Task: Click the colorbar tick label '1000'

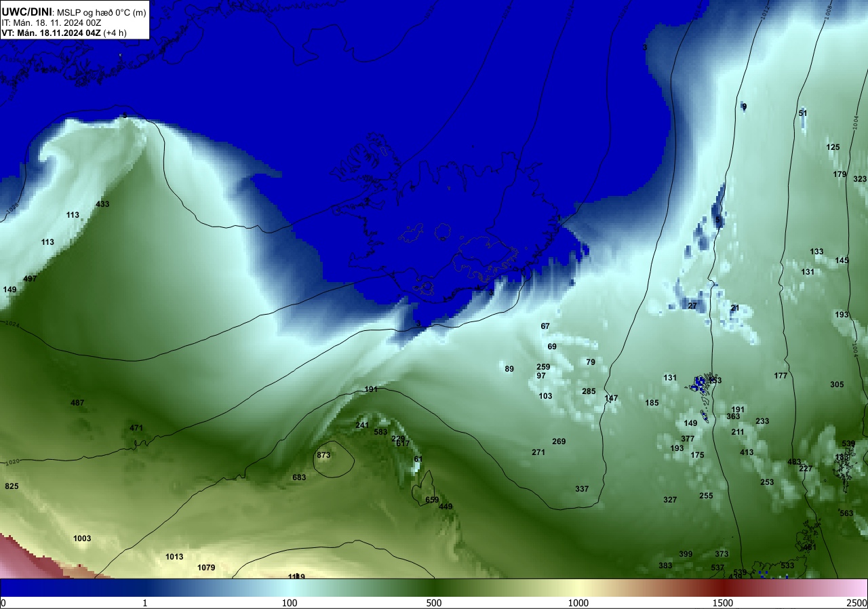Action: point(578,603)
